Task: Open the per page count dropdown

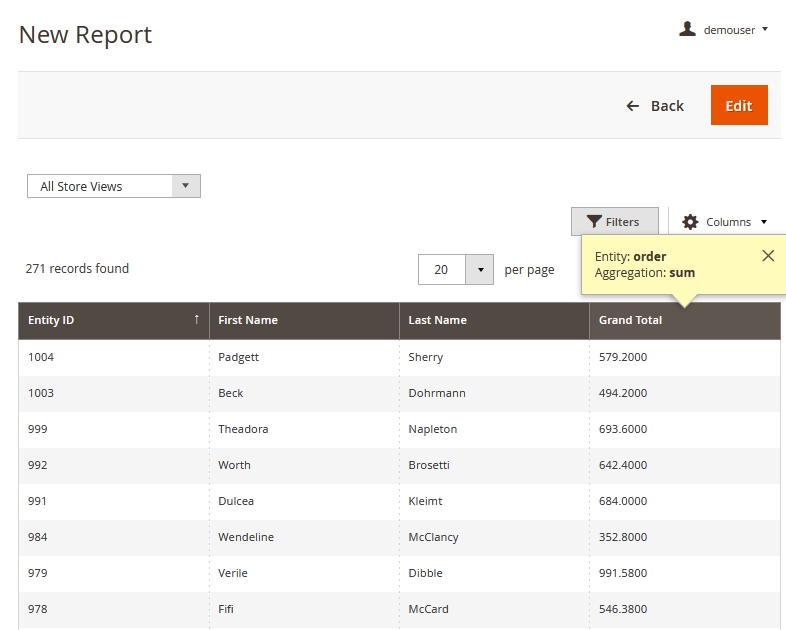Action: coord(480,270)
